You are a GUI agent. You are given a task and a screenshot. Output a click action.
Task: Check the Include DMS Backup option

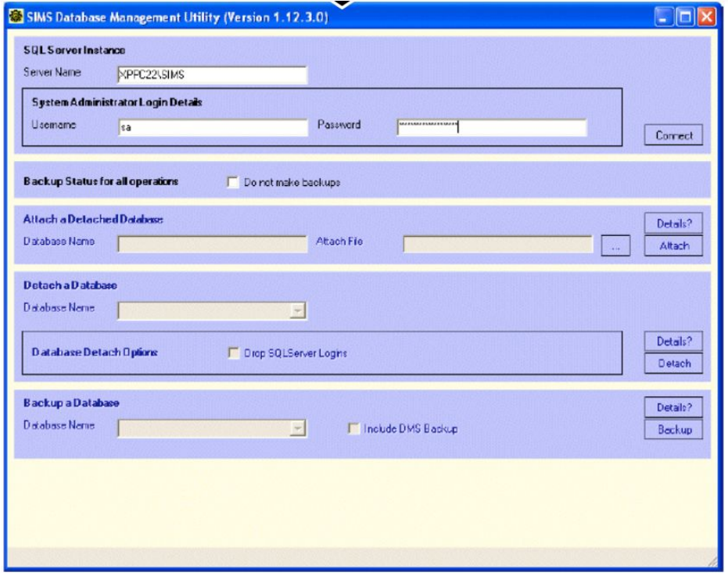click(x=353, y=428)
